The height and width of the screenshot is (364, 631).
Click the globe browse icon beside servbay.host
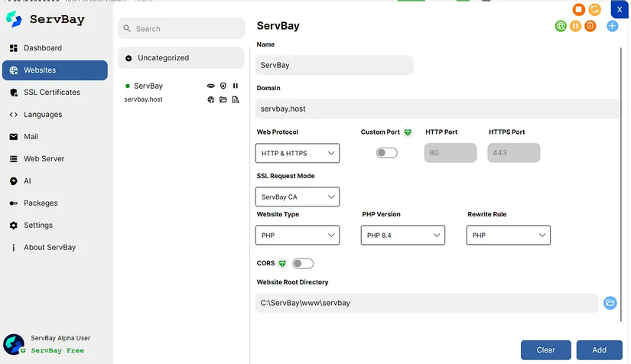211,99
